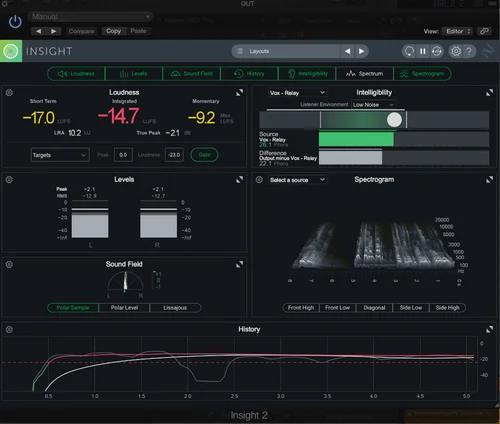Click the Copy button
This screenshot has width=500, height=424.
113,31
